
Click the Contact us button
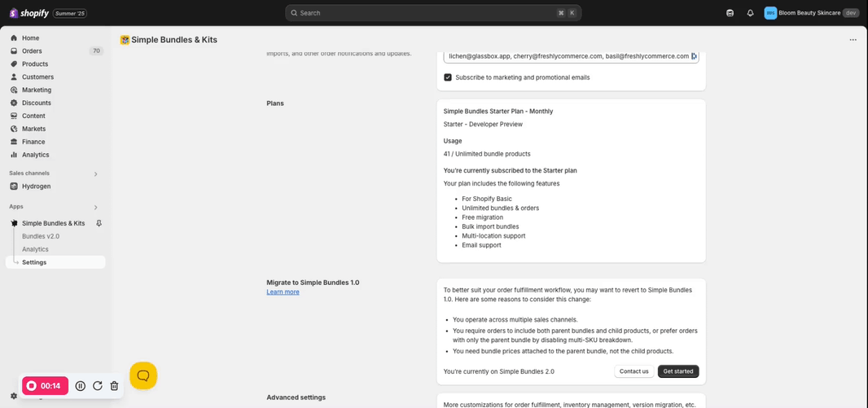click(x=633, y=371)
